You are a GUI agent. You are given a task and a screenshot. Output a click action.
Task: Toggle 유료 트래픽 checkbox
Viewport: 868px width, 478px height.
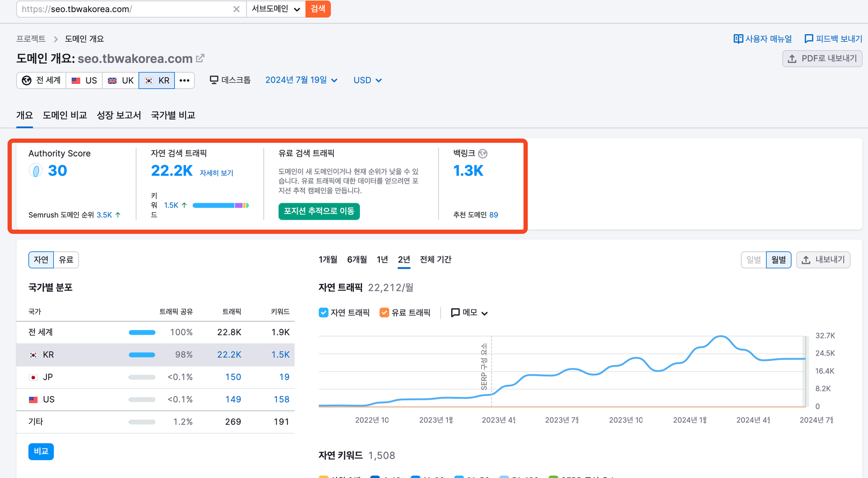[x=384, y=313]
